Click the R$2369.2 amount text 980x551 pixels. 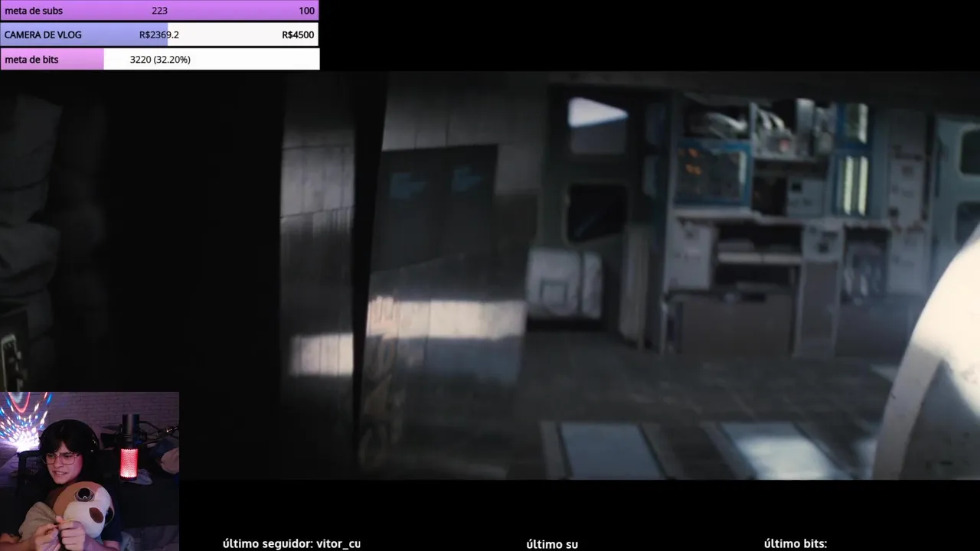pyautogui.click(x=159, y=35)
